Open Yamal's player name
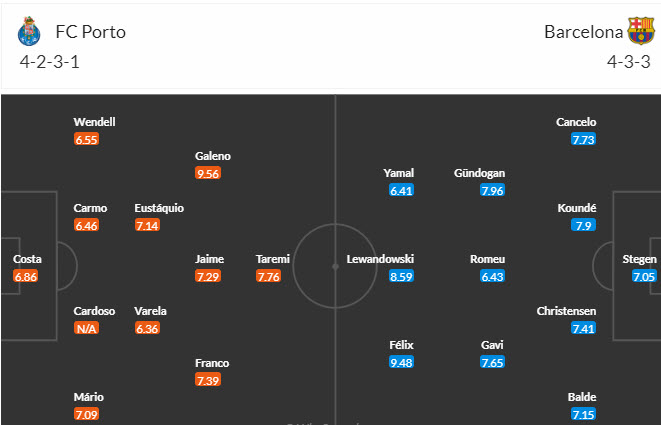The image size is (661, 425). (399, 173)
